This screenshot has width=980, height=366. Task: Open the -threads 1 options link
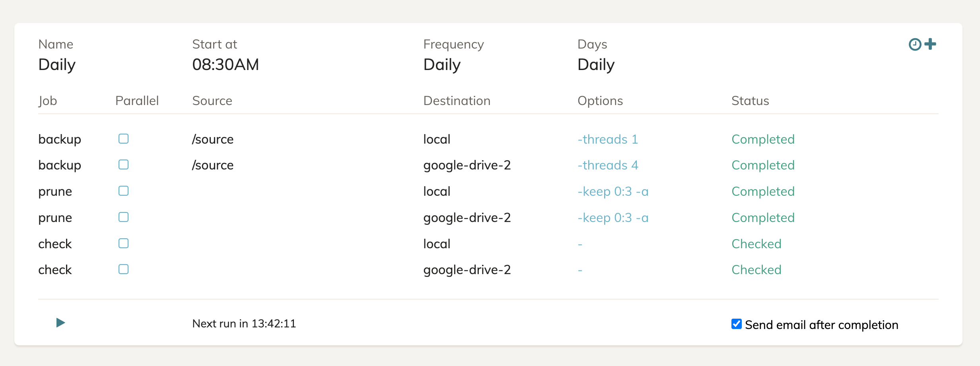click(607, 139)
